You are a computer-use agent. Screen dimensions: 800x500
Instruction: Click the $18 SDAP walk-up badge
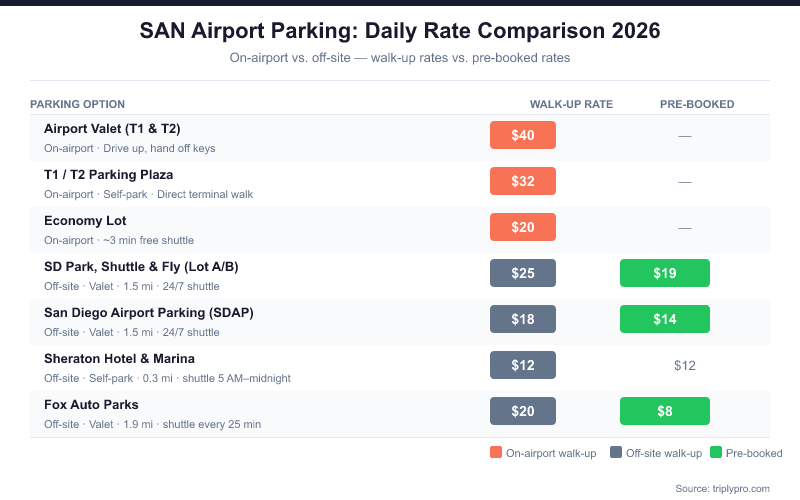click(x=522, y=319)
